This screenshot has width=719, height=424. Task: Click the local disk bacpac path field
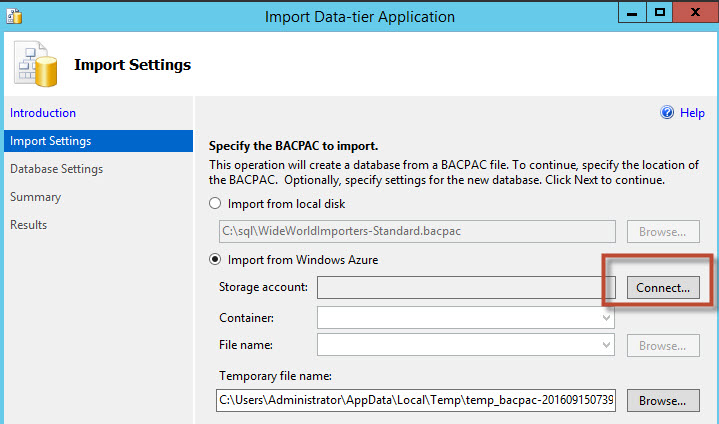[x=415, y=232]
